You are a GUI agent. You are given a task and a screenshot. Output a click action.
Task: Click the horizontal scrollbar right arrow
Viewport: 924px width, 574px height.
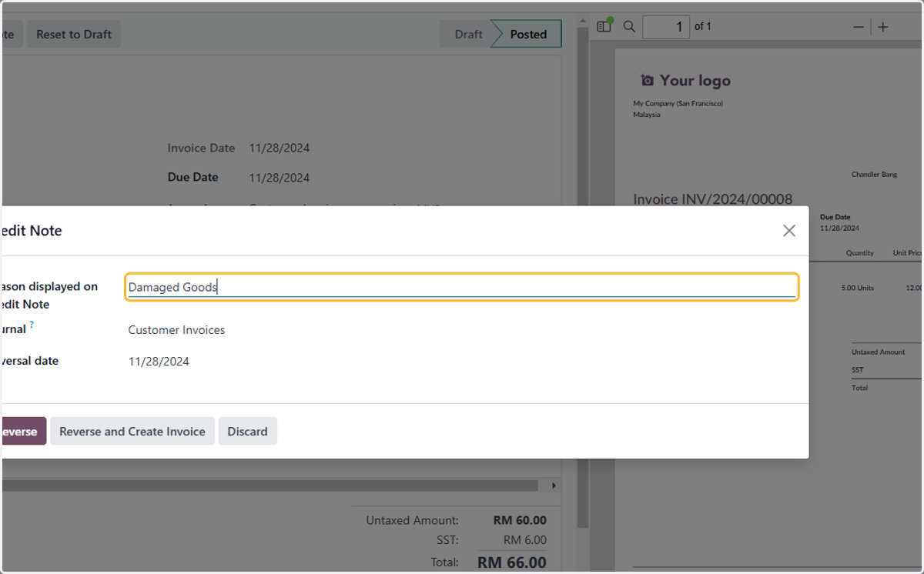tap(554, 486)
